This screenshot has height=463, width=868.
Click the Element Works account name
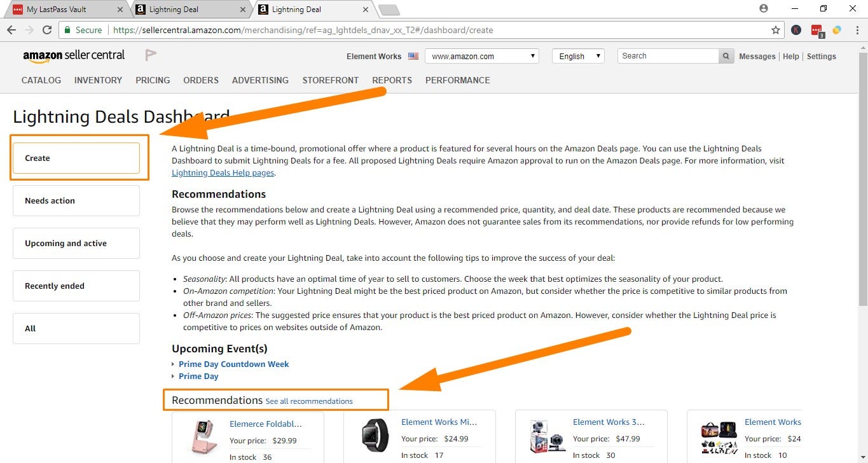pos(374,57)
